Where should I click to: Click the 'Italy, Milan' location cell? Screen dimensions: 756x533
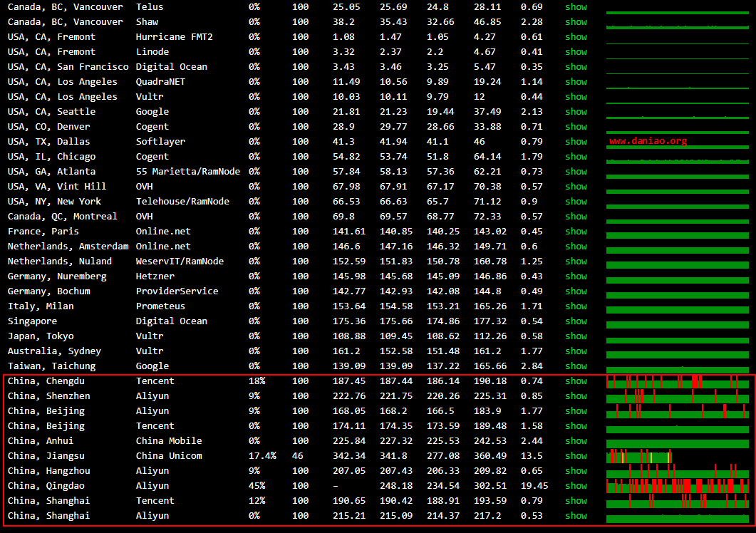coord(41,306)
